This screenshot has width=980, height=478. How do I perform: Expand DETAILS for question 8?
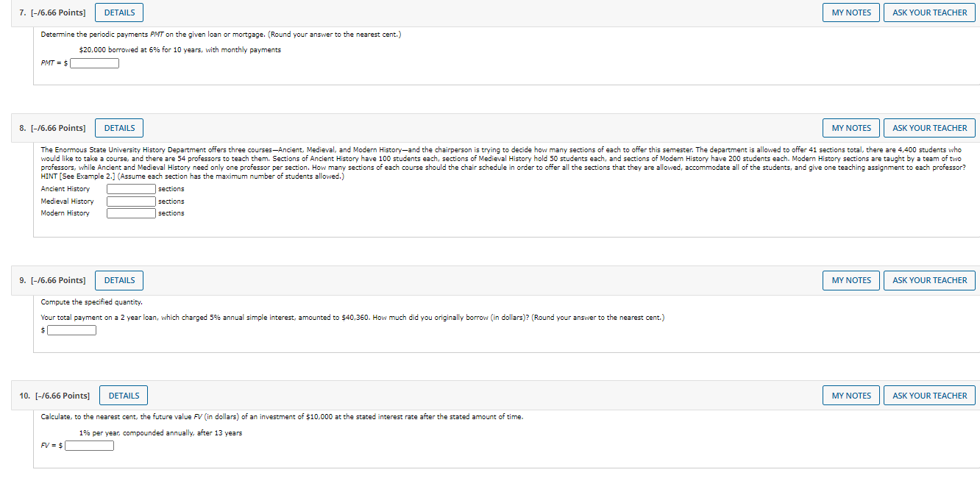(x=119, y=128)
